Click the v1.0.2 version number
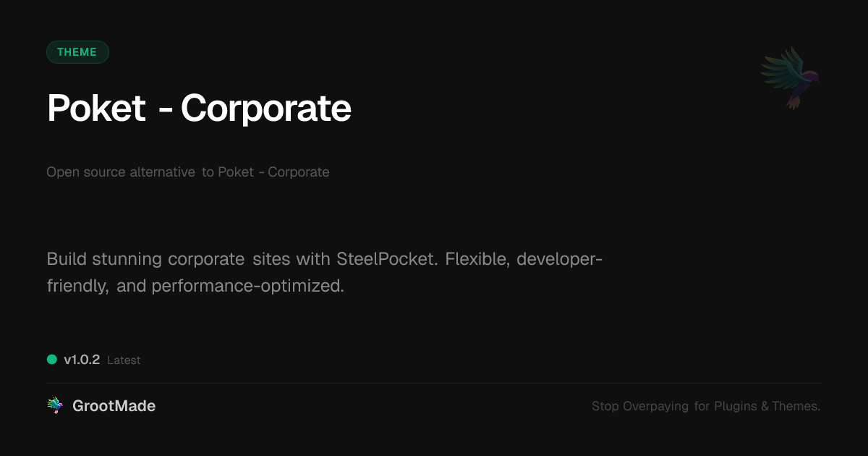868x456 pixels. [x=82, y=360]
